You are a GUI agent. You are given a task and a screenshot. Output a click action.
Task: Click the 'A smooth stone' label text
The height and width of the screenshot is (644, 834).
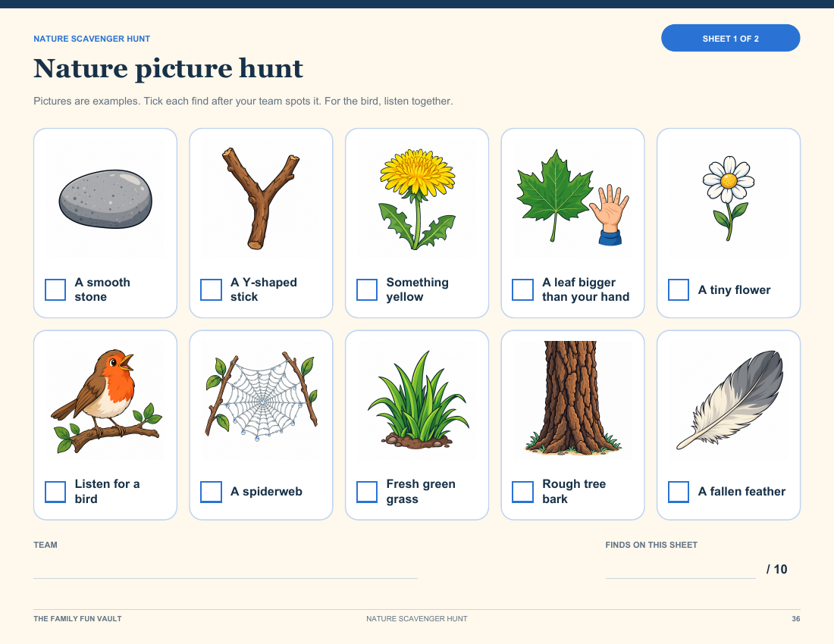tap(102, 289)
